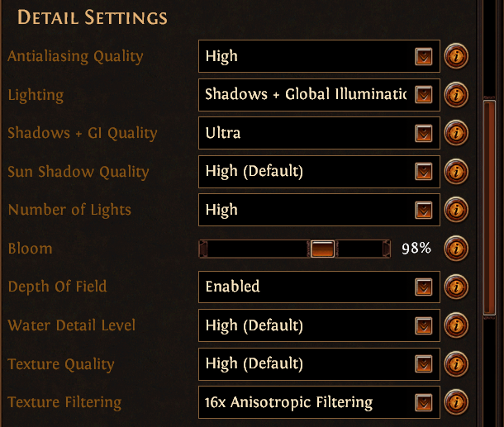Open Bloom info icon
Image resolution: width=504 pixels, height=427 pixels.
(x=456, y=249)
